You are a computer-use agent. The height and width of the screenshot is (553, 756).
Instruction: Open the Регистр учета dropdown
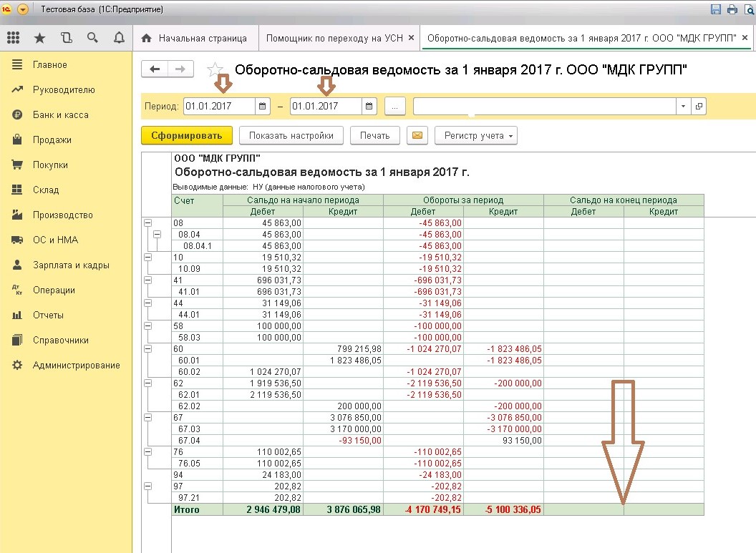coord(476,135)
